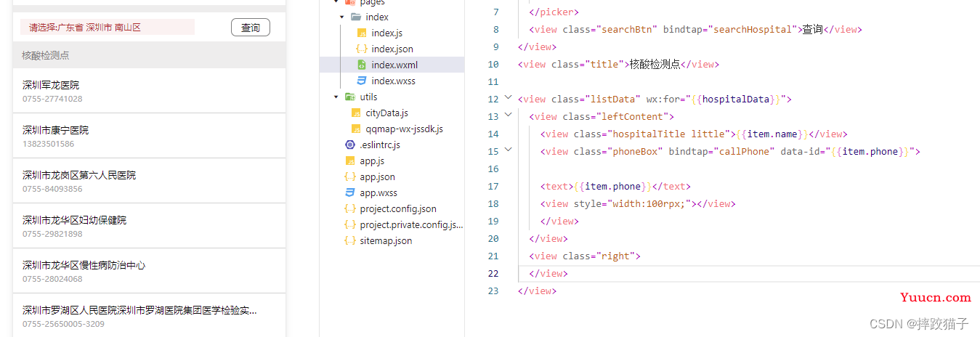Open index.wxml in the file tree
Image resolution: width=980 pixels, height=337 pixels.
coord(394,65)
